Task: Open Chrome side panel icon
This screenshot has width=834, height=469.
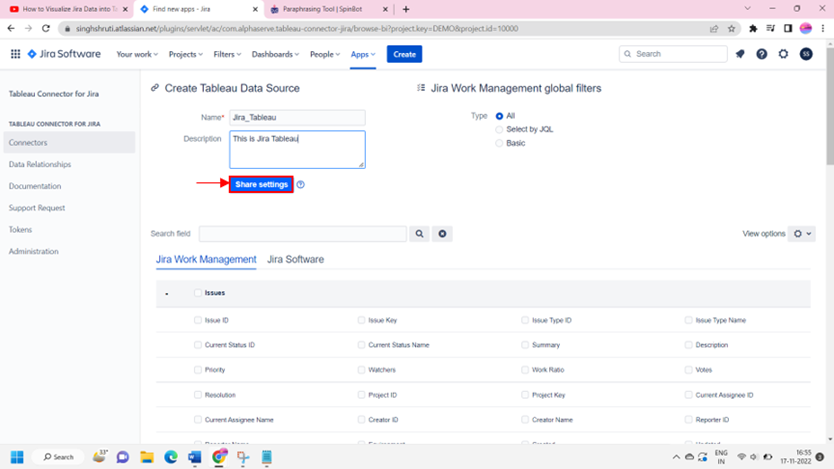Action: click(788, 29)
